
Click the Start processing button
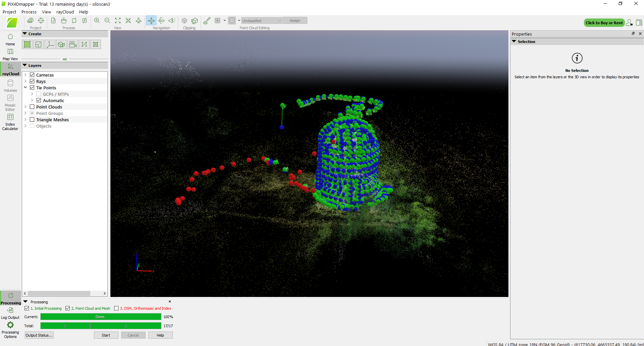[x=106, y=335]
